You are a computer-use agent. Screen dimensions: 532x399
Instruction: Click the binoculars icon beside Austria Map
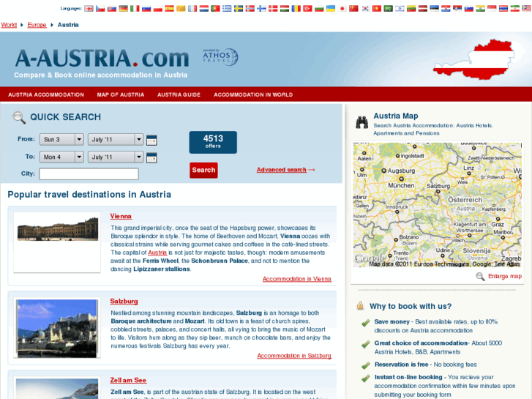(x=362, y=122)
